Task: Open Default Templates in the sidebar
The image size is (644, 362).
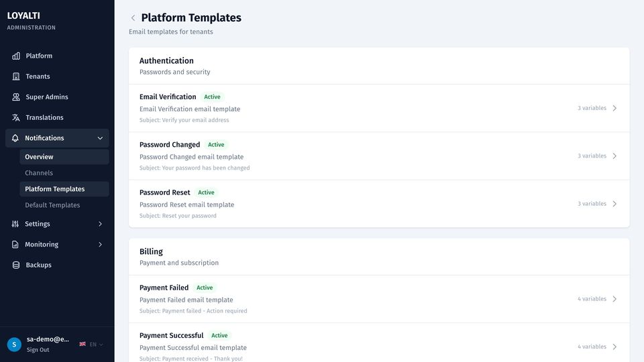Action: (x=64, y=205)
